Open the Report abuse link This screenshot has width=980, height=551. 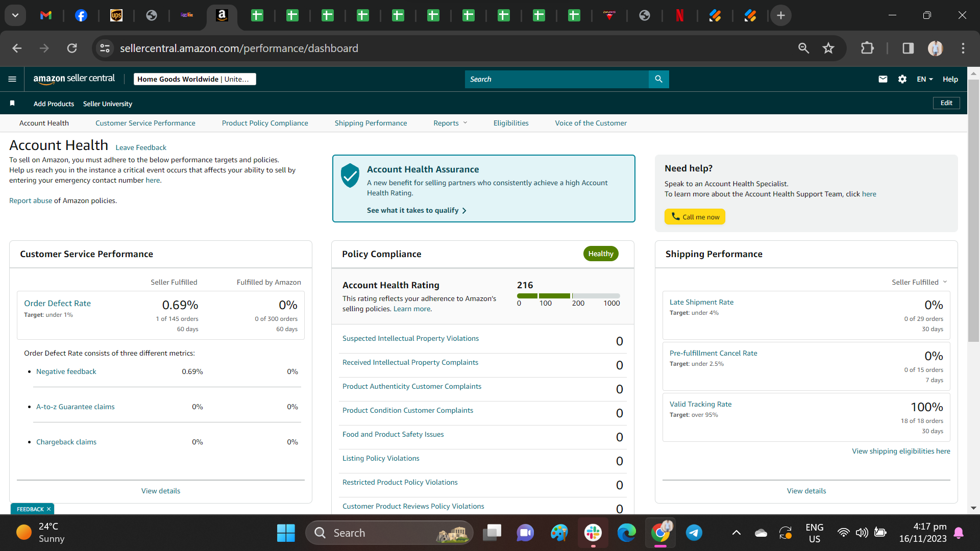point(31,201)
